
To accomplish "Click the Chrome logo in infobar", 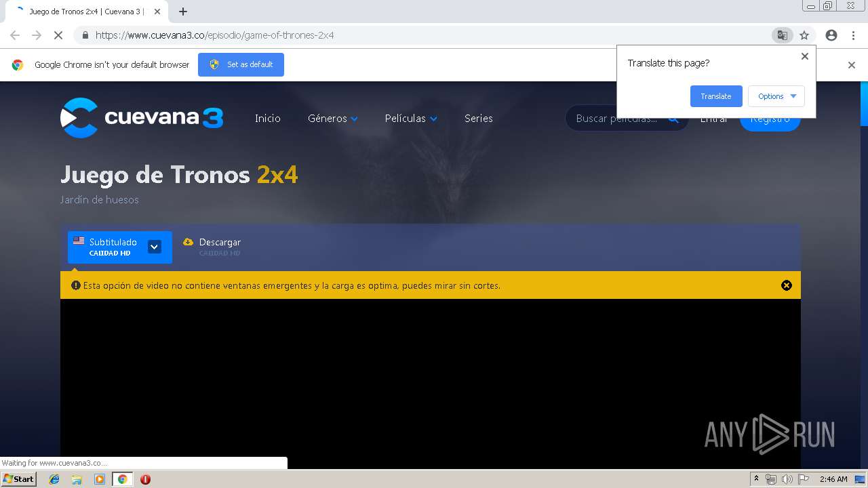I will (18, 65).
